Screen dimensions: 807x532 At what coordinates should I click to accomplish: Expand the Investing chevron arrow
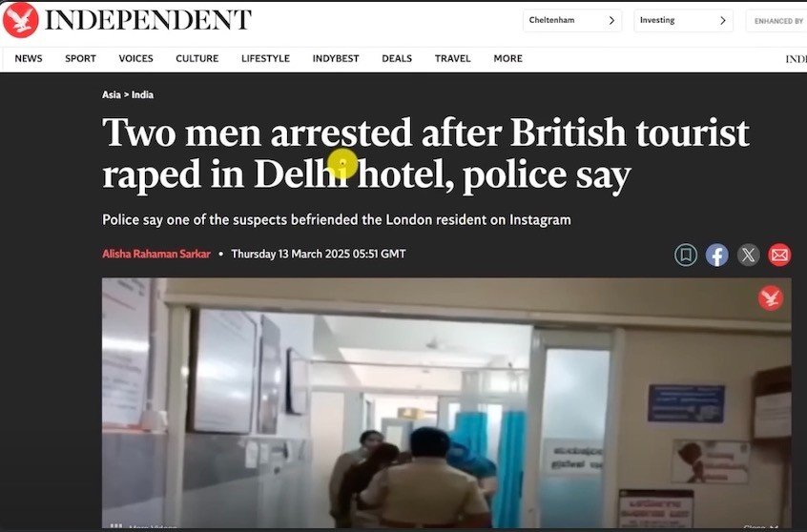point(723,21)
